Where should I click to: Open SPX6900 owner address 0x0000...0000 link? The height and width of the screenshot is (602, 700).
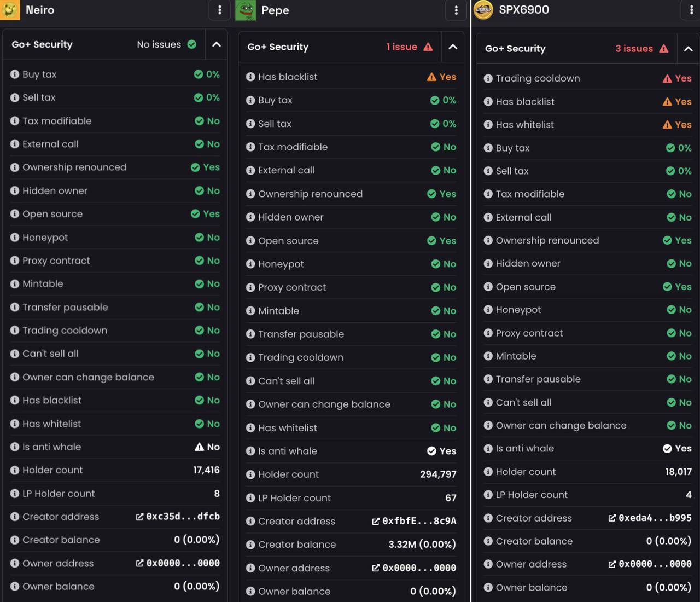tap(650, 564)
